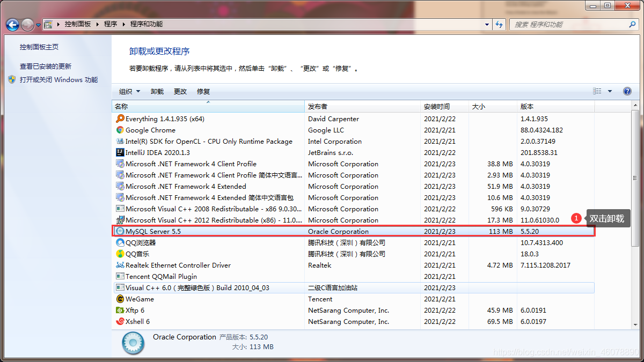Sort by 发布者 column header
This screenshot has height=362, width=644.
[x=363, y=107]
